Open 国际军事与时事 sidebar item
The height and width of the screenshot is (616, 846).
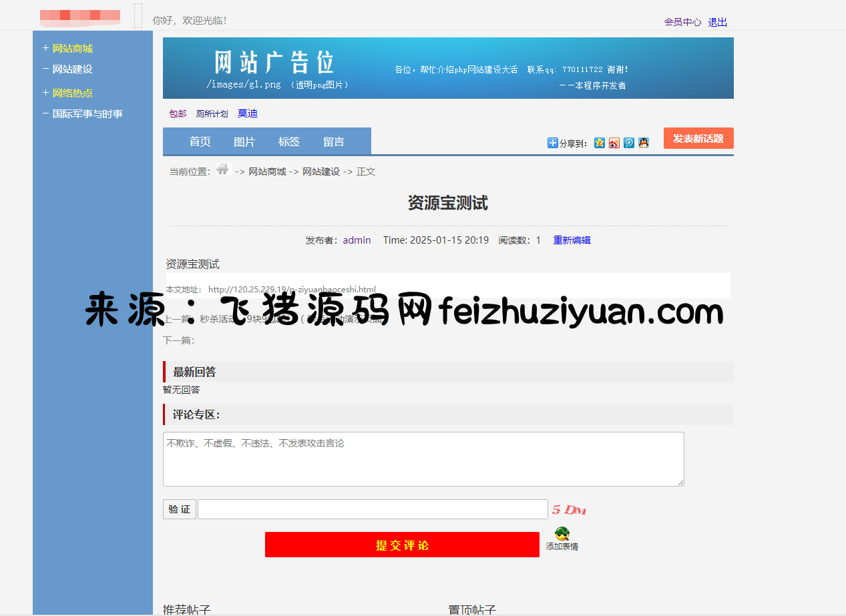click(87, 113)
